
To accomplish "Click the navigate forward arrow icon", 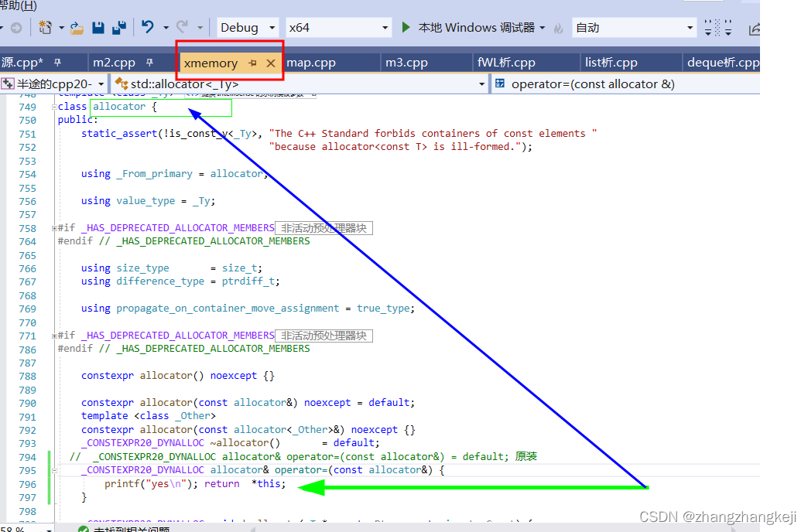I will point(16,28).
